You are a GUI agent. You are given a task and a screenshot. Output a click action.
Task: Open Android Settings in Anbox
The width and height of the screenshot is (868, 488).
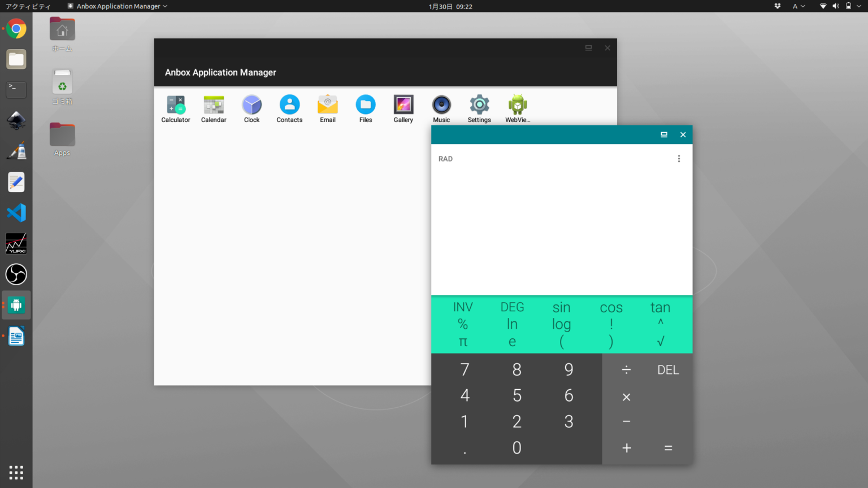pyautogui.click(x=479, y=108)
